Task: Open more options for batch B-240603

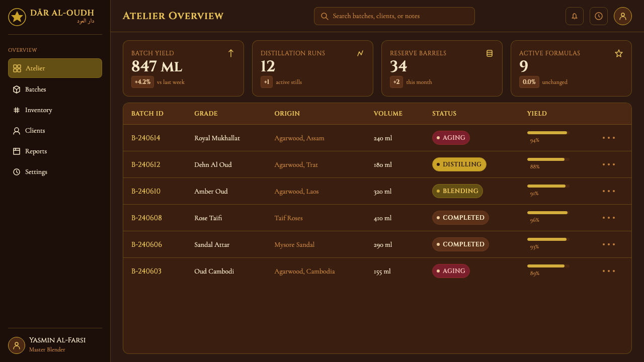Action: [x=609, y=271]
